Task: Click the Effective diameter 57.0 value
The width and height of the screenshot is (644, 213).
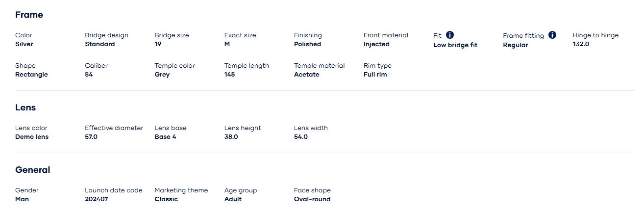Action: [91, 137]
